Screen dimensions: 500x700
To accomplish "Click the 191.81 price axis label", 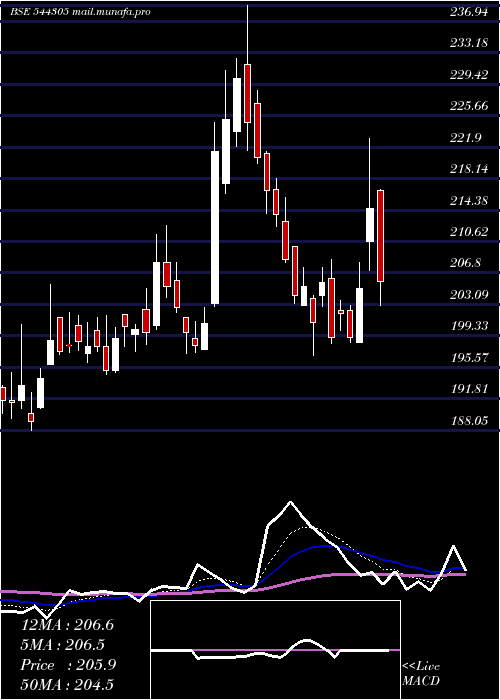I will pyautogui.click(x=468, y=389).
